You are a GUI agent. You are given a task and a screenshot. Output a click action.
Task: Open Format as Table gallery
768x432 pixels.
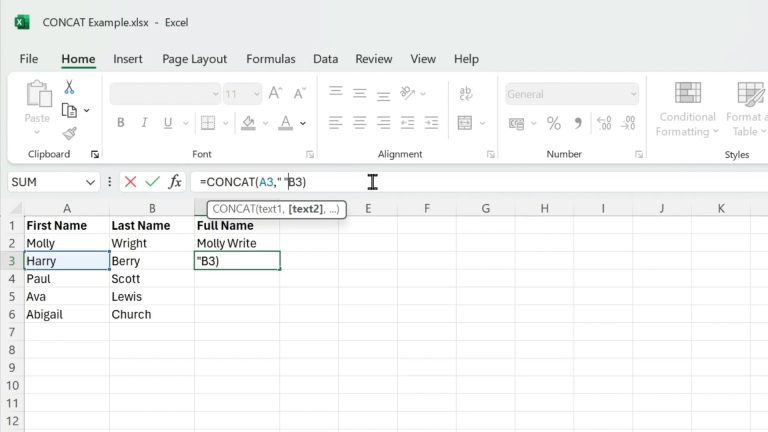pyautogui.click(x=746, y=110)
